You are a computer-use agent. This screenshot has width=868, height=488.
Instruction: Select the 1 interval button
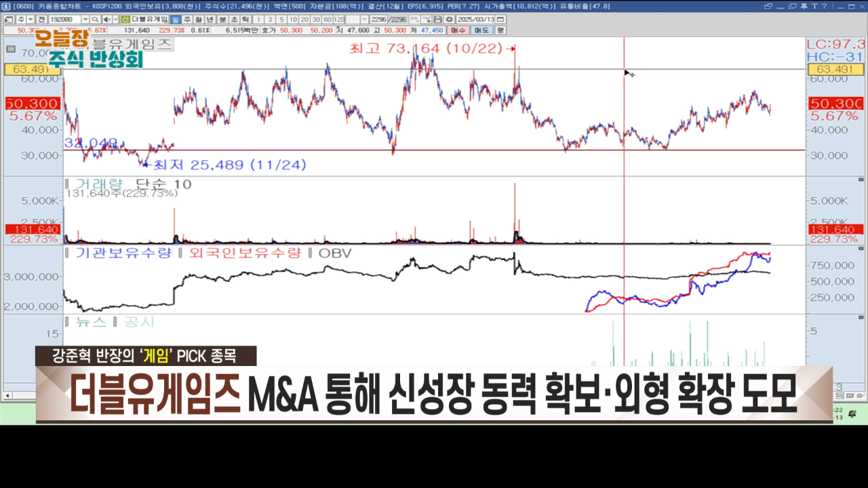[258, 20]
